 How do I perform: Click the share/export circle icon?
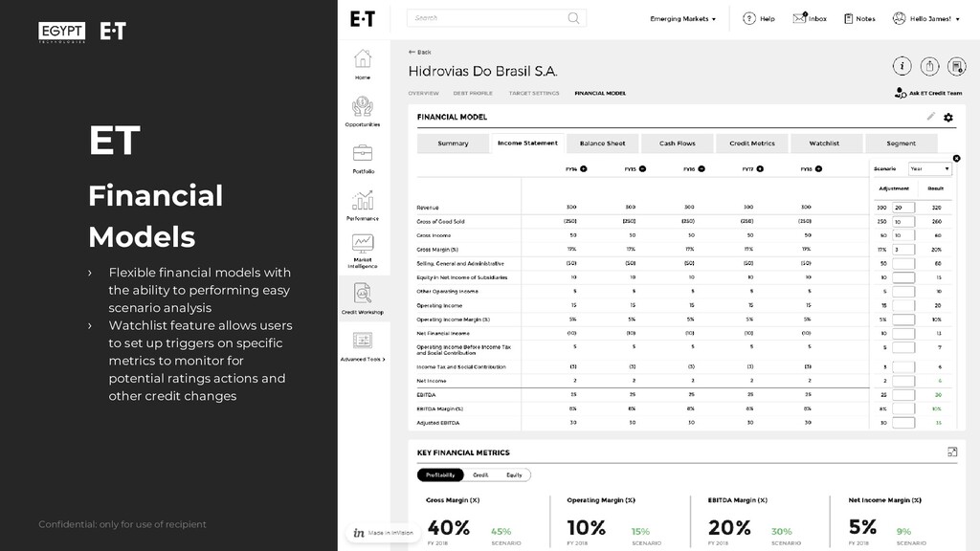(x=929, y=66)
